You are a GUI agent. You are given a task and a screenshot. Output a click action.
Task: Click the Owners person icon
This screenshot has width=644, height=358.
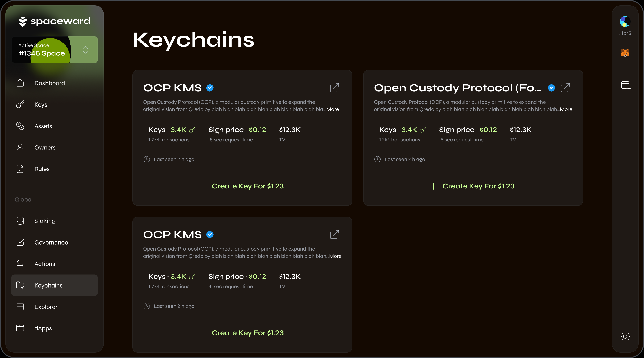[20, 147]
